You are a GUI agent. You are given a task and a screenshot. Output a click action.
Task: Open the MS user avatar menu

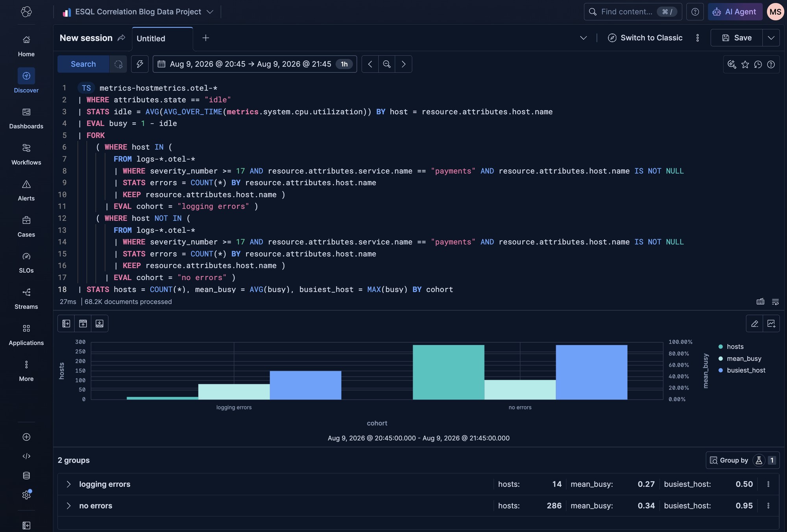coord(775,12)
